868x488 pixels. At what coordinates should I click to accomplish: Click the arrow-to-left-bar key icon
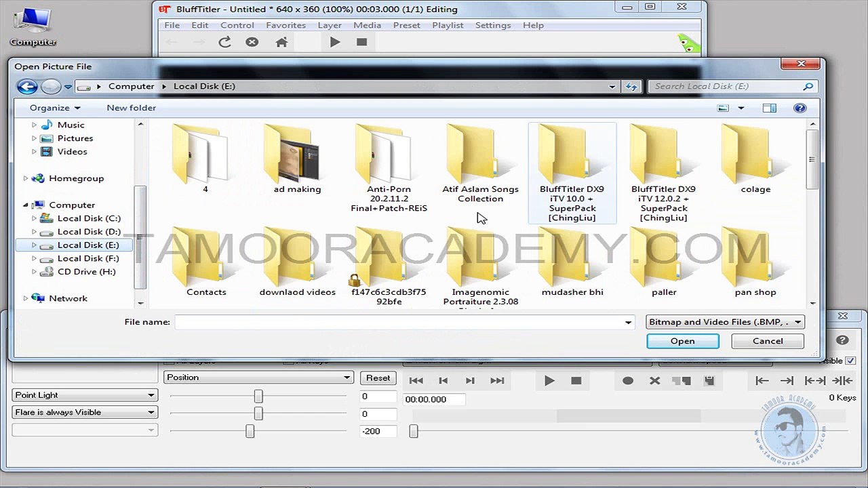[x=762, y=381]
